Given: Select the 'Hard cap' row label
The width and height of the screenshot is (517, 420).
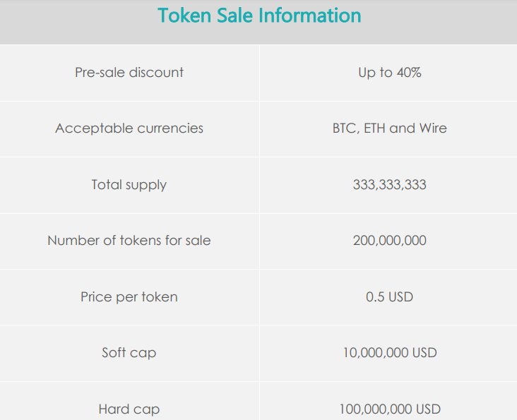Looking at the screenshot, I should (x=129, y=409).
